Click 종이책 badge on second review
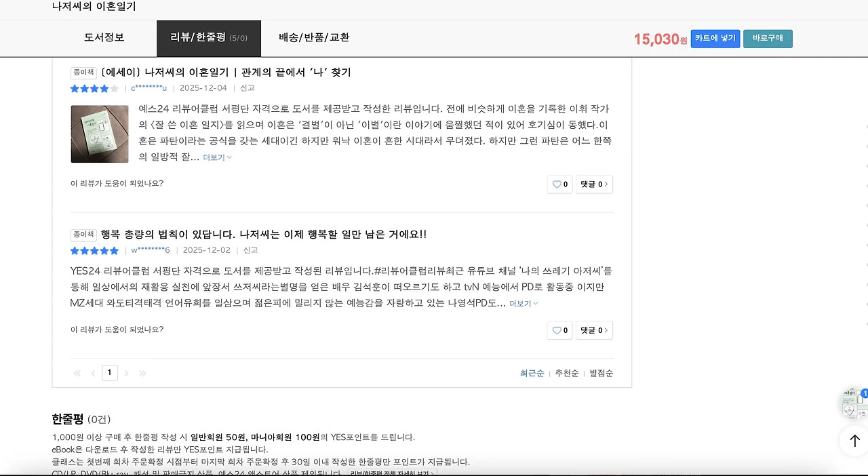The height and width of the screenshot is (476, 868). tap(84, 235)
